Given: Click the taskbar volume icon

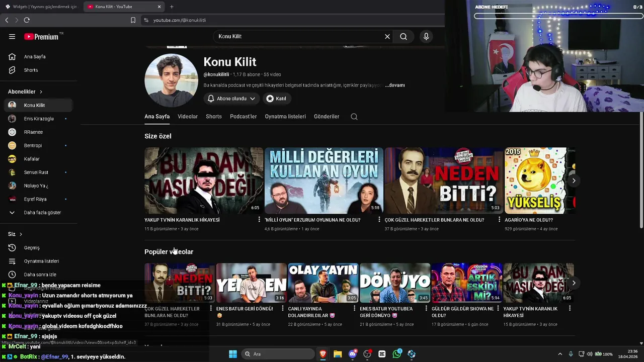Looking at the screenshot, I should (590, 354).
